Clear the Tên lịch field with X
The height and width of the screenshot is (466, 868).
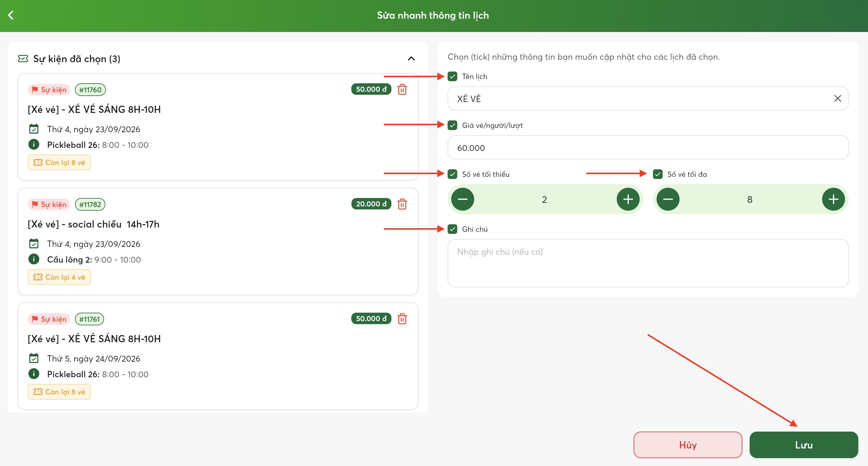(x=837, y=98)
